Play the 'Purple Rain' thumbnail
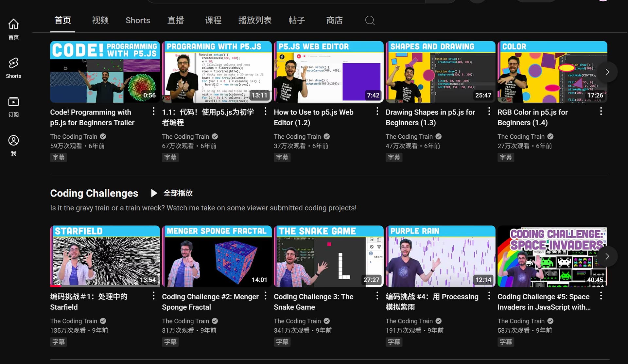The image size is (628, 364). (441, 256)
